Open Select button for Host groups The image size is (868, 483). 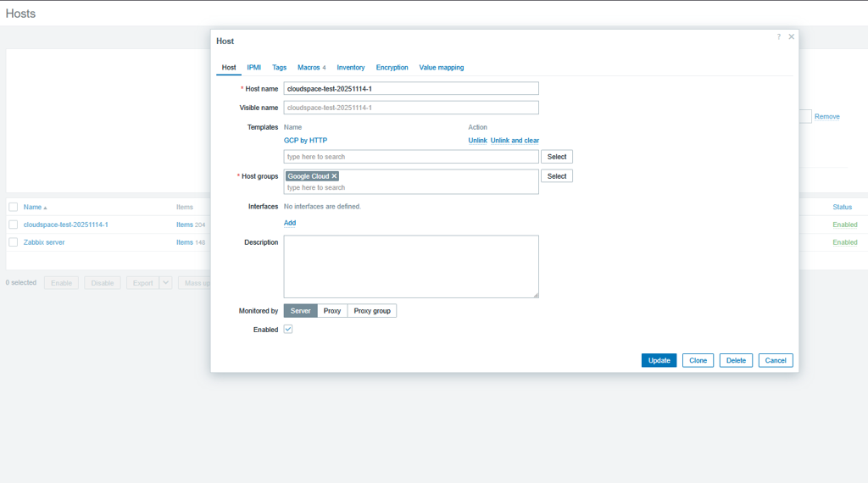click(556, 176)
